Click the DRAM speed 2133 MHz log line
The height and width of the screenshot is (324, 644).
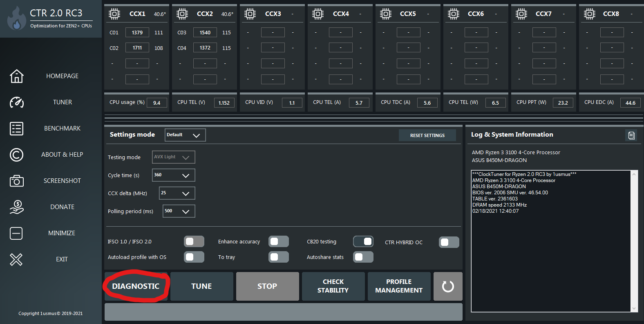pos(499,205)
